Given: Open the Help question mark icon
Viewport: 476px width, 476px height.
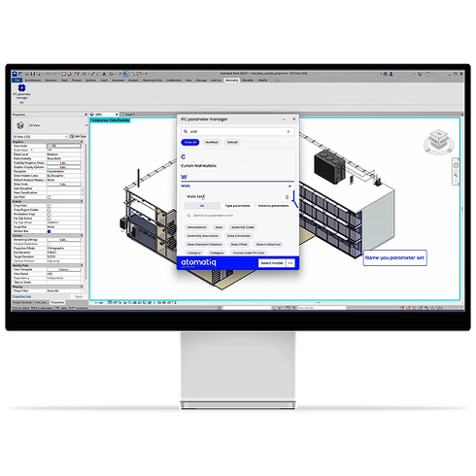Looking at the screenshot, I should (428, 74).
